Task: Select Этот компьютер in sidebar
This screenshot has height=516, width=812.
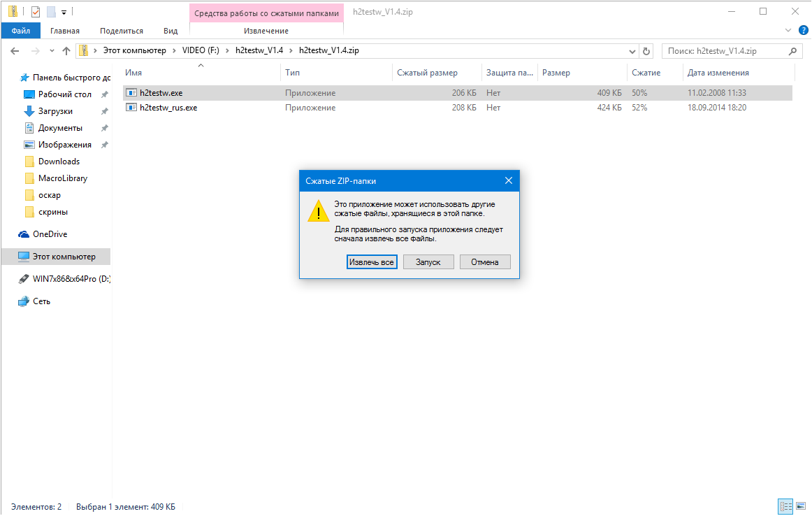Action: (56, 257)
